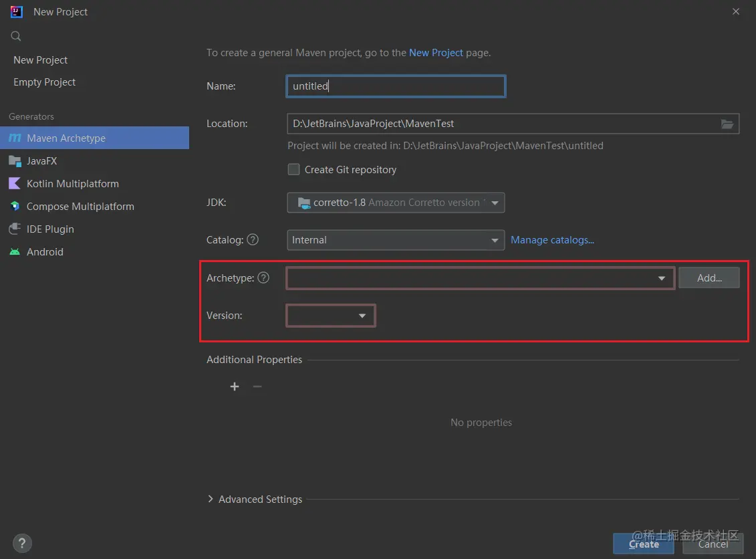Click the search magnifier icon in sidebar

(x=16, y=35)
